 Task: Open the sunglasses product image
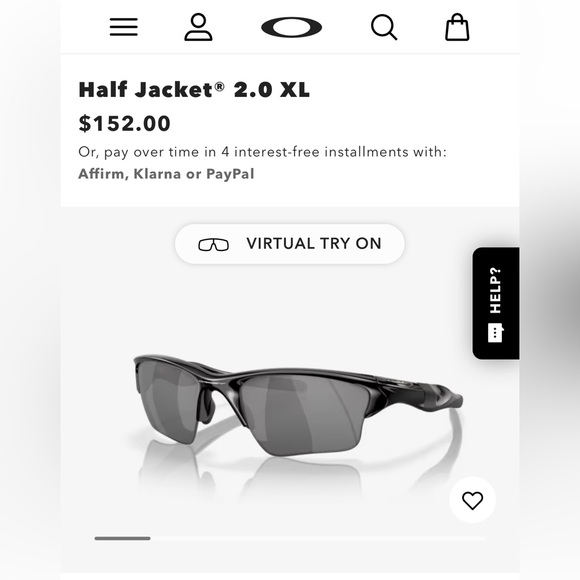point(298,406)
